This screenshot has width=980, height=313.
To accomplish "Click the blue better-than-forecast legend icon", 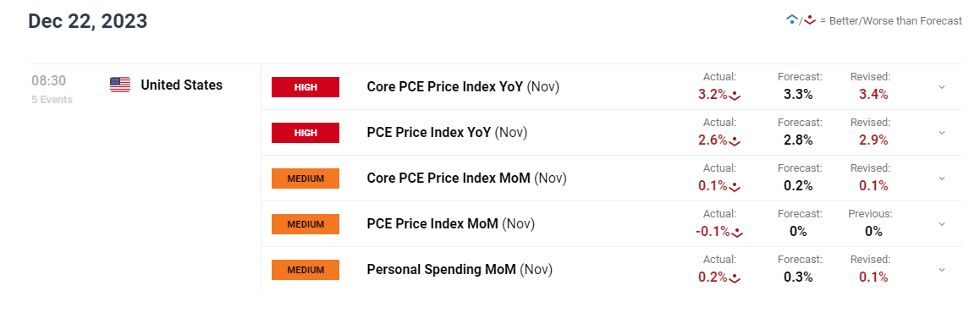I will pos(792,20).
